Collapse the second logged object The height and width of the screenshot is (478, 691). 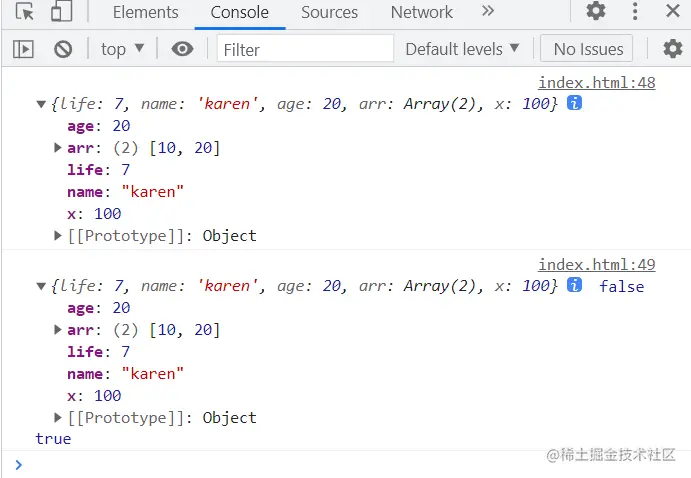click(x=41, y=286)
